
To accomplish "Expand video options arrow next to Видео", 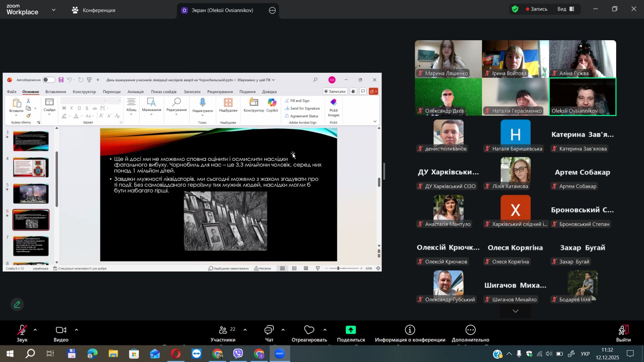I will click(76, 330).
